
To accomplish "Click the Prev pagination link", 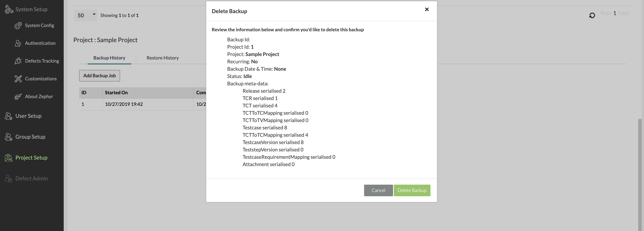I will click(606, 13).
